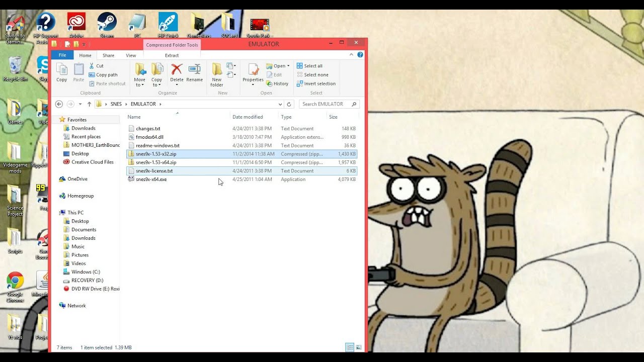The image size is (644, 362).
Task: Open the Gameplays folder on the desktop
Action: coord(198,25)
